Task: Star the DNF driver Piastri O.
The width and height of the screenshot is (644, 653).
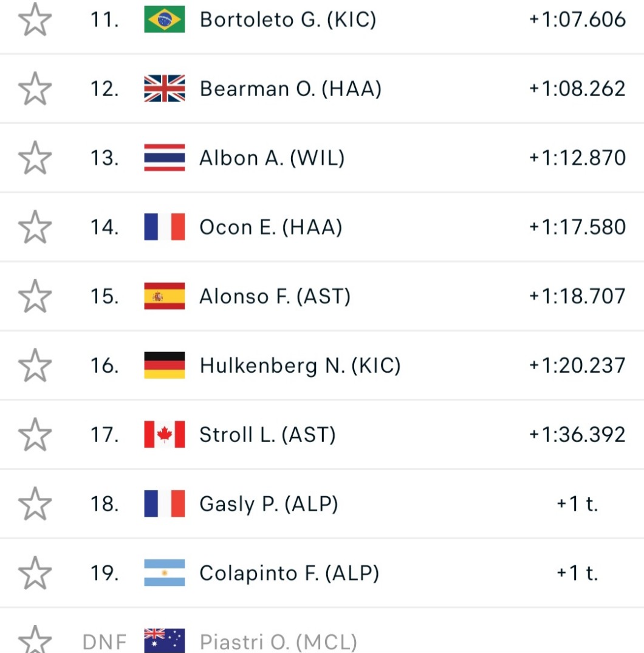Action: (35, 640)
